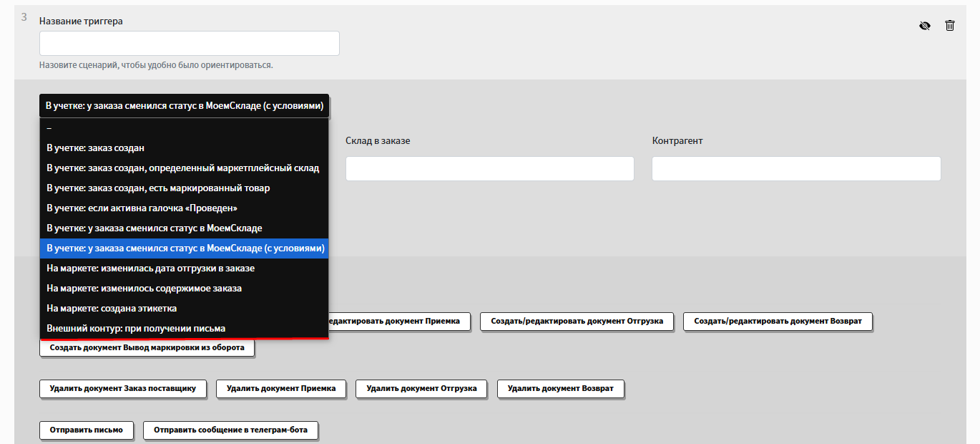Click the 'Склад в заказе' input field
980x444 pixels.
pos(490,168)
